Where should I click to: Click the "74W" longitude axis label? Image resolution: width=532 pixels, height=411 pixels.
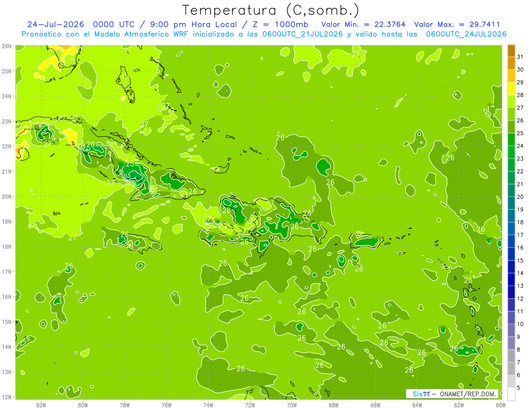pyautogui.click(x=208, y=405)
